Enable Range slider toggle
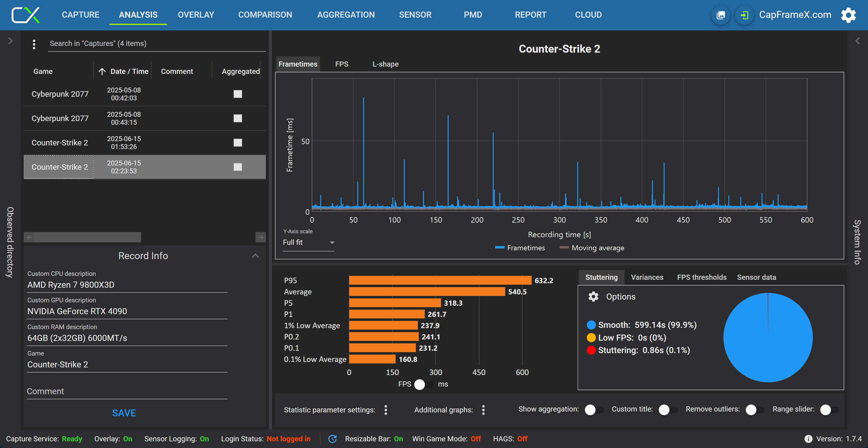 coord(829,410)
